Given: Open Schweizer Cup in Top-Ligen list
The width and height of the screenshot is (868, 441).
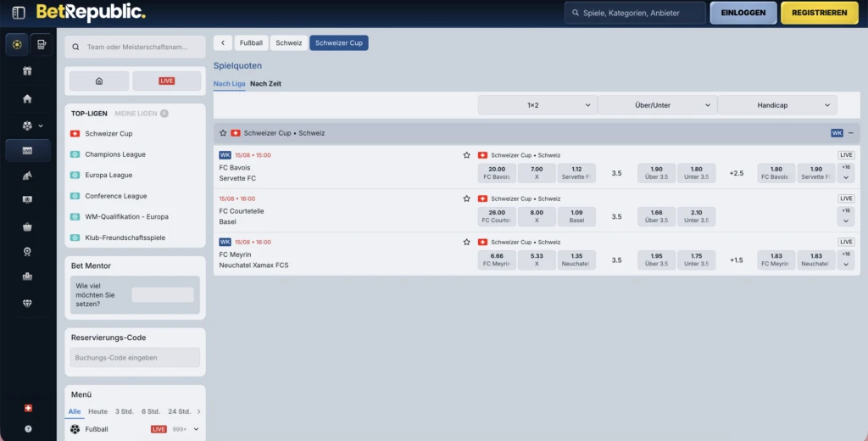Looking at the screenshot, I should [x=108, y=133].
